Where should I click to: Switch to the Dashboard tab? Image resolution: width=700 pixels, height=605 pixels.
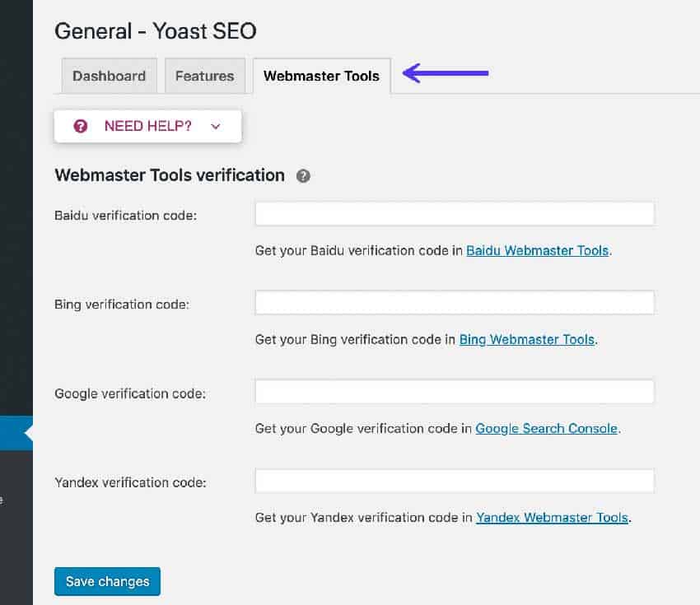[109, 75]
